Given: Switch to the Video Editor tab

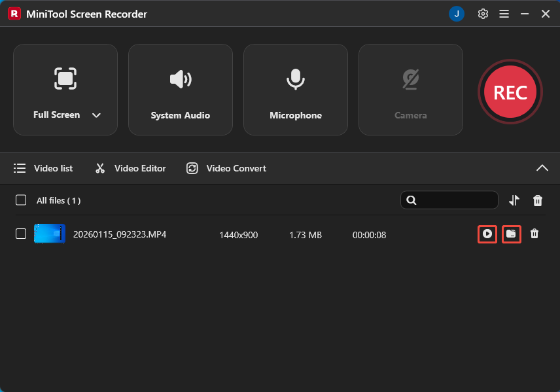Looking at the screenshot, I should pos(130,168).
